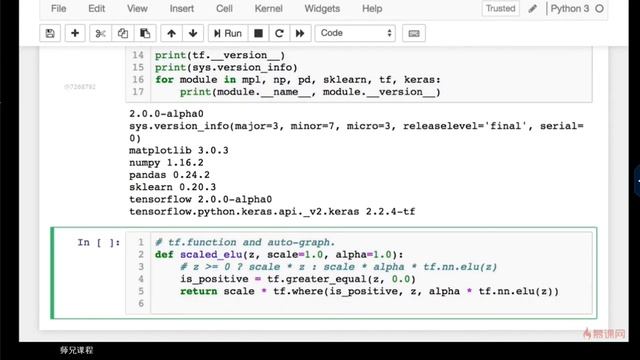Screen dimensions: 640x360
Task: Open the Kernel menu
Action: click(x=268, y=9)
